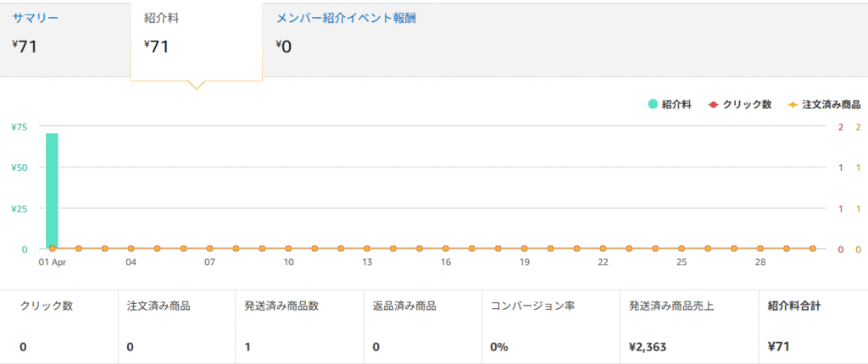Select the data point at 13

tap(367, 249)
